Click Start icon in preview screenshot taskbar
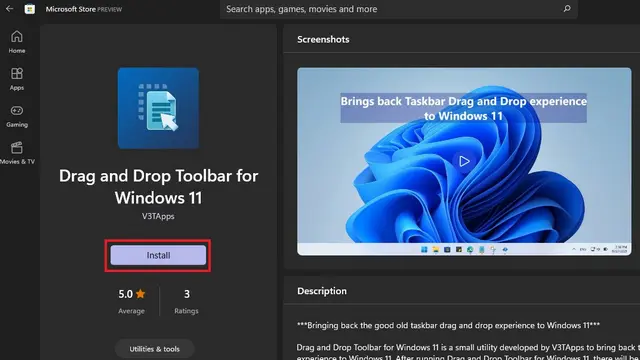Screen dimensions: 640x360 pos(424,249)
